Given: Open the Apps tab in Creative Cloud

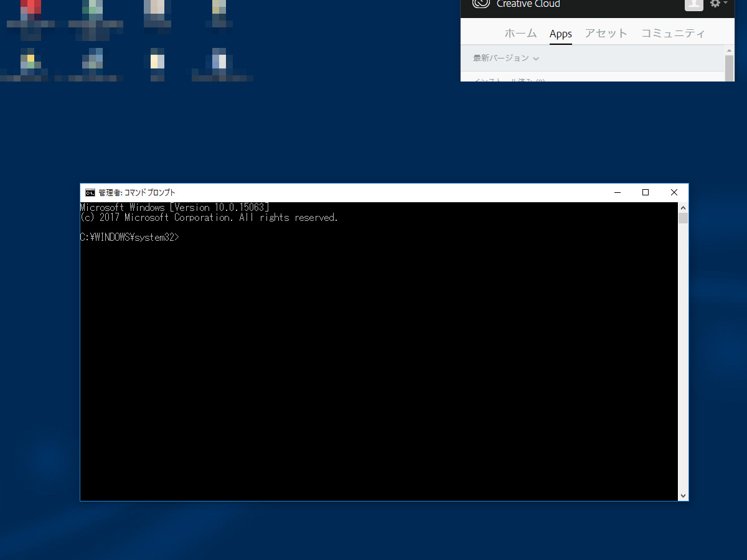Looking at the screenshot, I should pyautogui.click(x=560, y=34).
